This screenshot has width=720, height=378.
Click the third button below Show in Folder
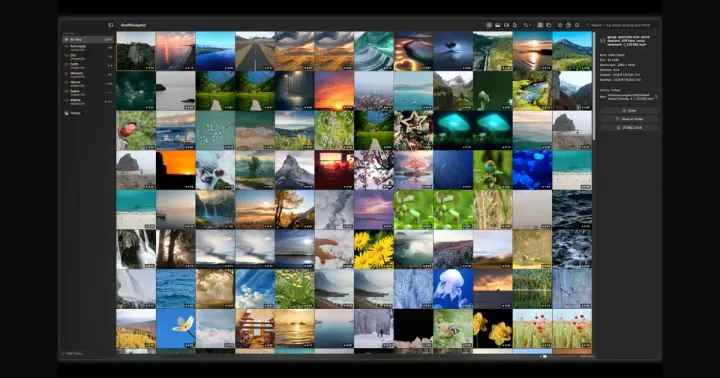pyautogui.click(x=629, y=127)
